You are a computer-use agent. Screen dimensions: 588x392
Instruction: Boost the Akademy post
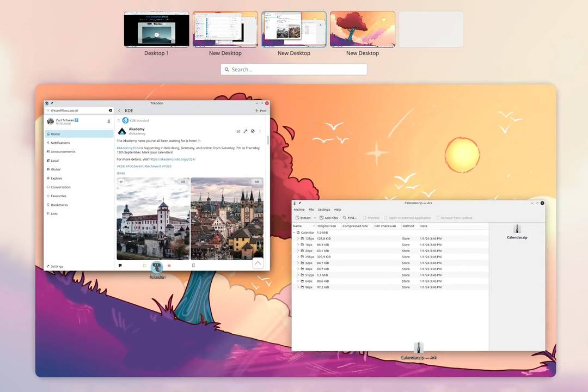[x=145, y=266]
